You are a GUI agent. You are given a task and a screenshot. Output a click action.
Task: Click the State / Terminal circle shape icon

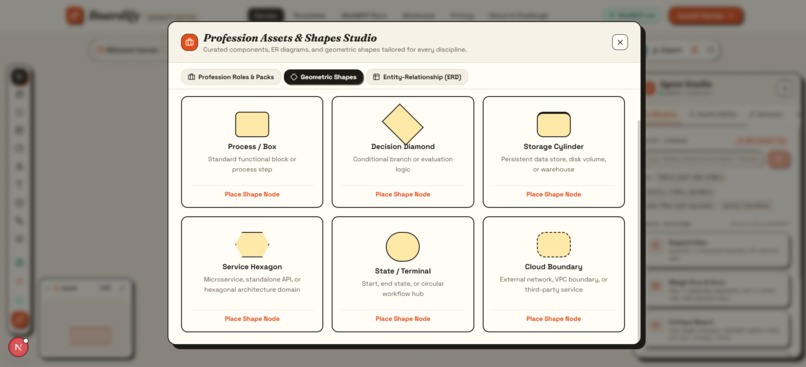tap(402, 247)
